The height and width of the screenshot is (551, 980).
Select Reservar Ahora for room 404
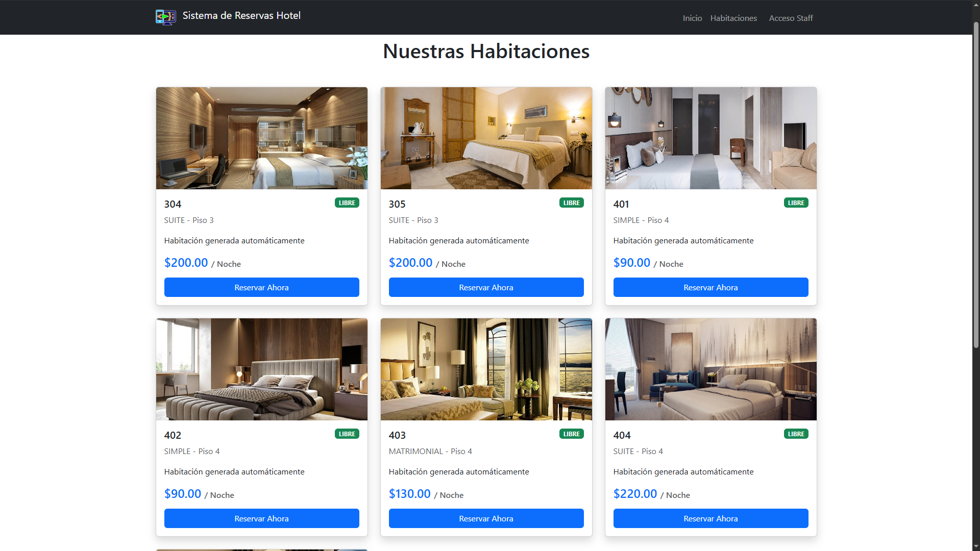click(x=711, y=518)
